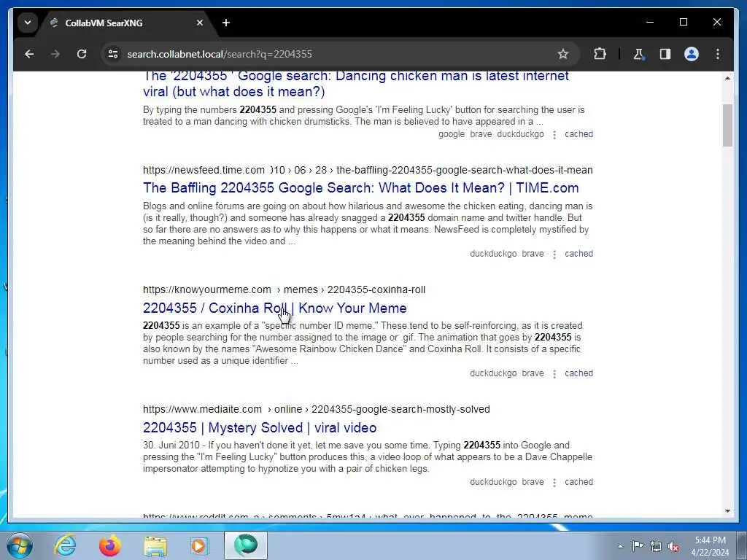Open more options for mediaite result
Image resolution: width=747 pixels, height=560 pixels.
click(554, 483)
